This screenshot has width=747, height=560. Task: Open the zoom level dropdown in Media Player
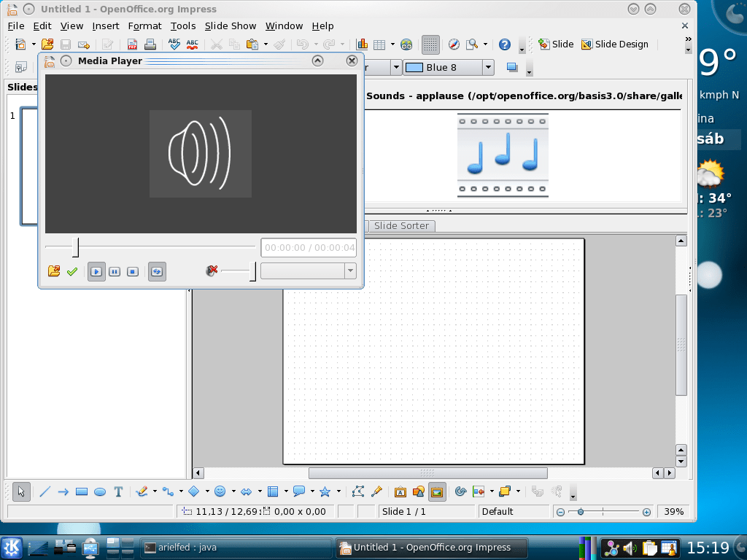click(x=350, y=271)
